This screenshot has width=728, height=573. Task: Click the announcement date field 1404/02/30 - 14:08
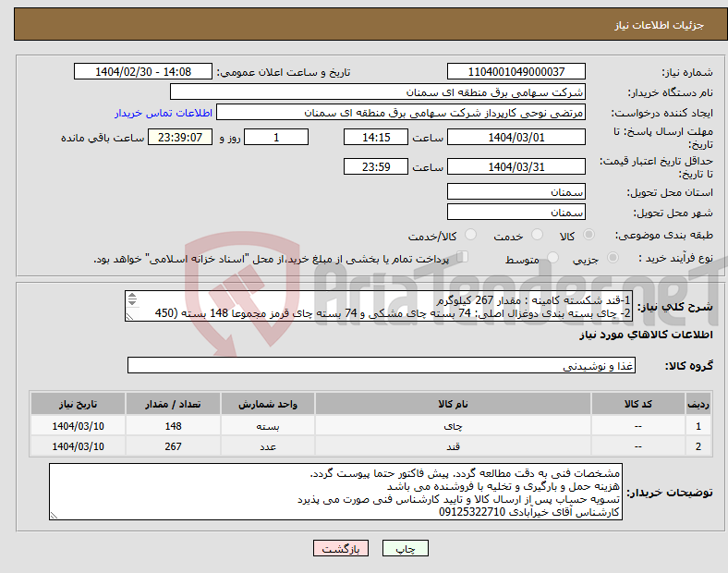pos(143,72)
